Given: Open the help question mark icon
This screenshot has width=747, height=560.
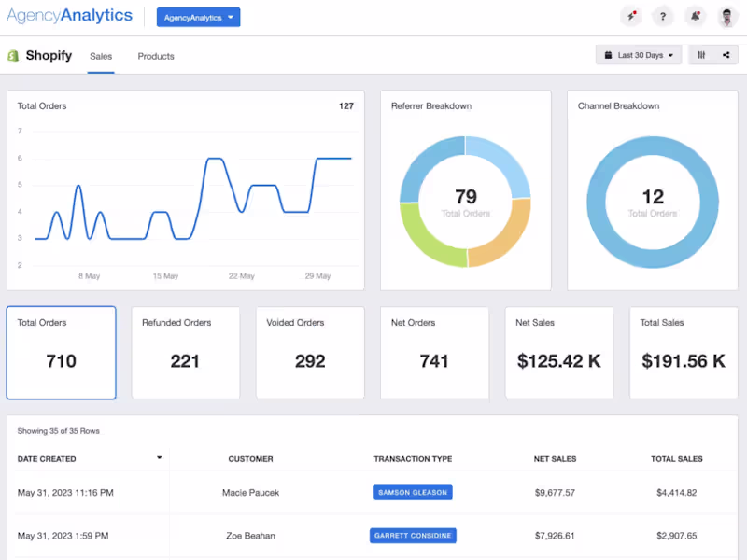Looking at the screenshot, I should pyautogui.click(x=663, y=17).
